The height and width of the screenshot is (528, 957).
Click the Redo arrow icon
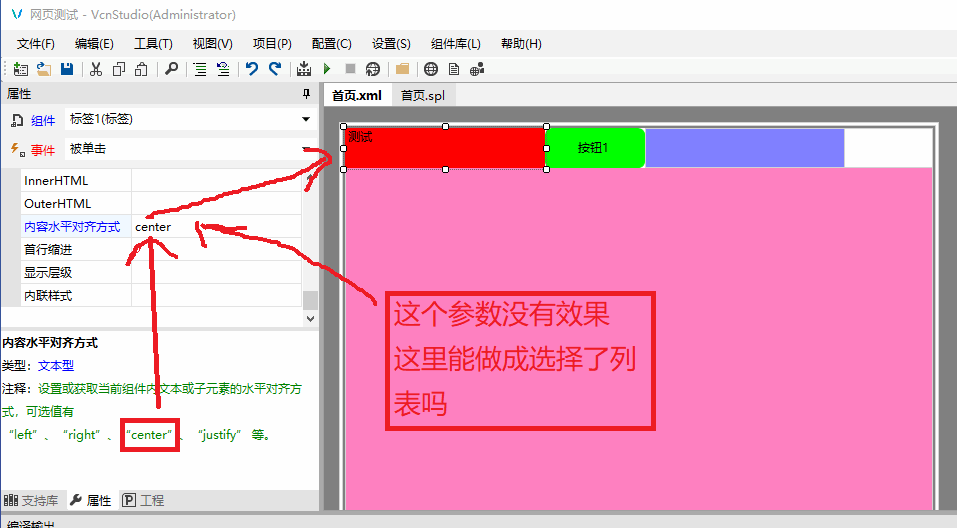pos(274,69)
